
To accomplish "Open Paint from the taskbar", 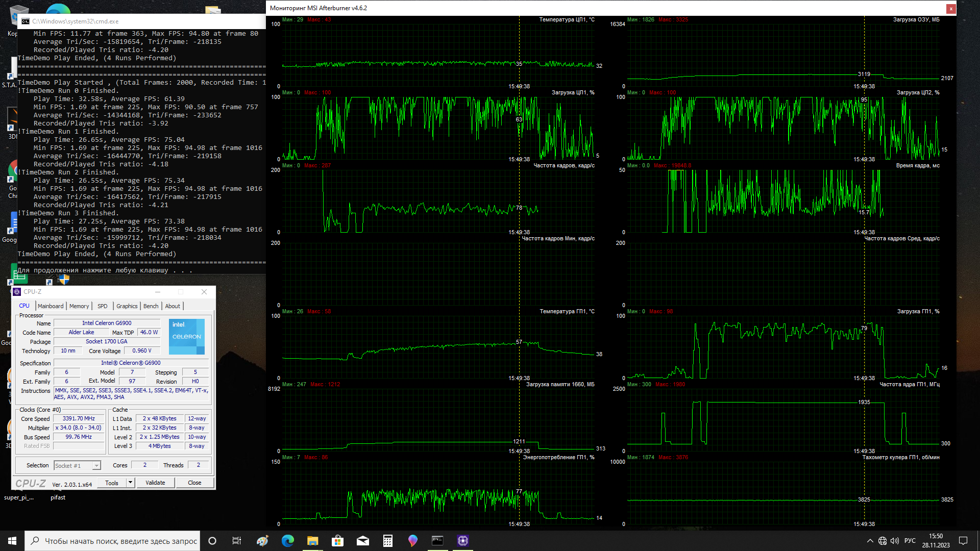I will [x=262, y=541].
